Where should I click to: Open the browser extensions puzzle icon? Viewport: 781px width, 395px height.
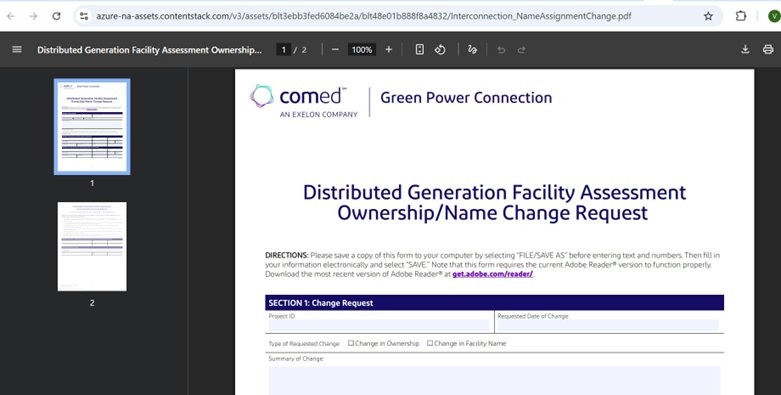pyautogui.click(x=741, y=16)
